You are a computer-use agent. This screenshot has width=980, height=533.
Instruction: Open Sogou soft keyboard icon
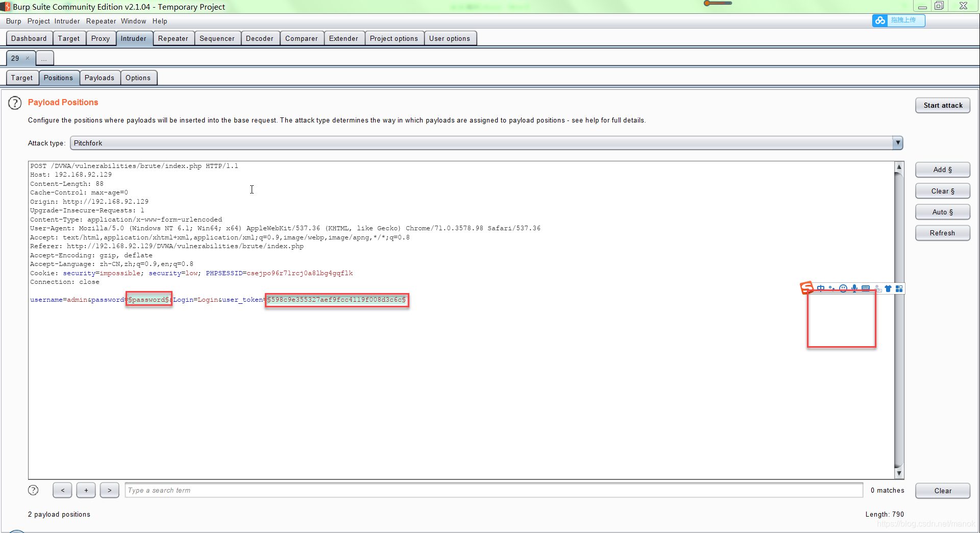[866, 288]
